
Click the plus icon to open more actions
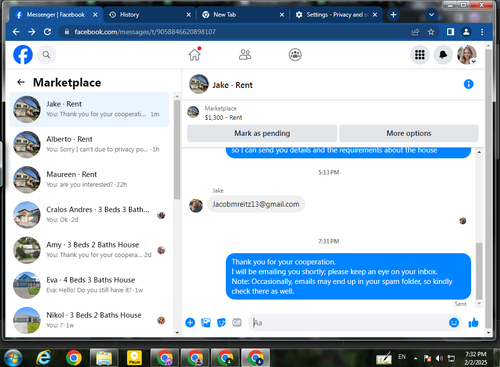[x=190, y=322]
